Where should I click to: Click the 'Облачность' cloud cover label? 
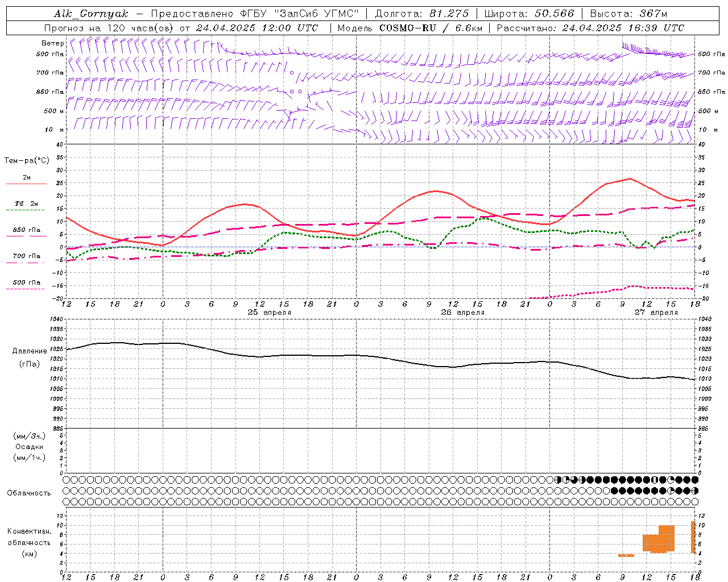coord(29,493)
